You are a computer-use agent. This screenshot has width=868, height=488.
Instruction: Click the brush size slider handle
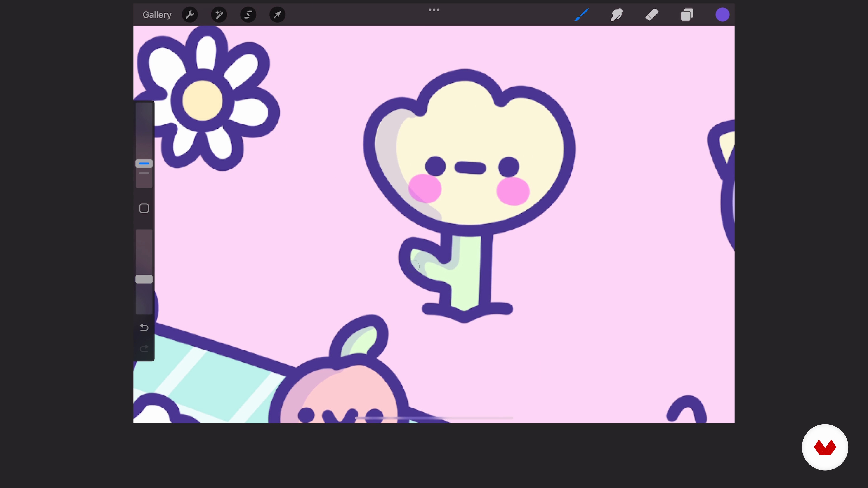click(x=144, y=164)
